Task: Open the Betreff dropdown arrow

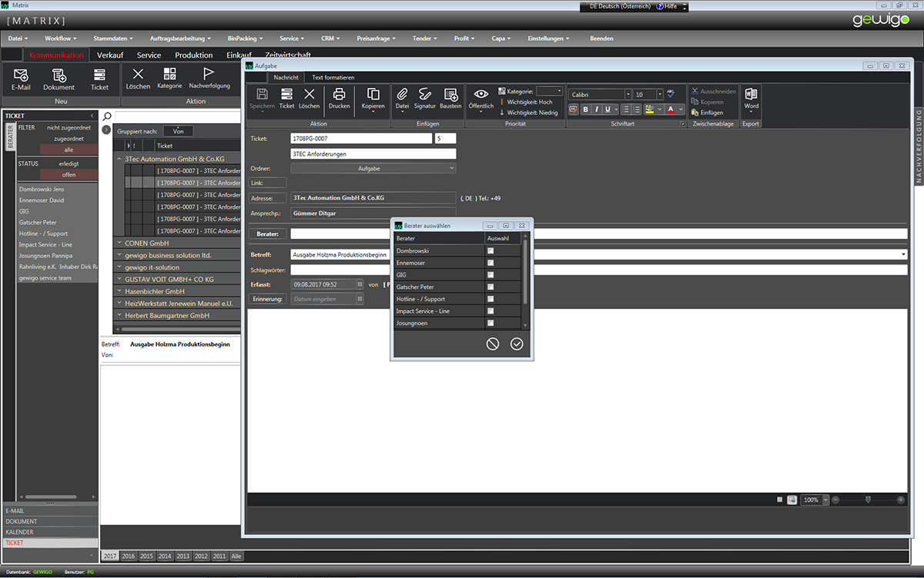Action: (903, 254)
